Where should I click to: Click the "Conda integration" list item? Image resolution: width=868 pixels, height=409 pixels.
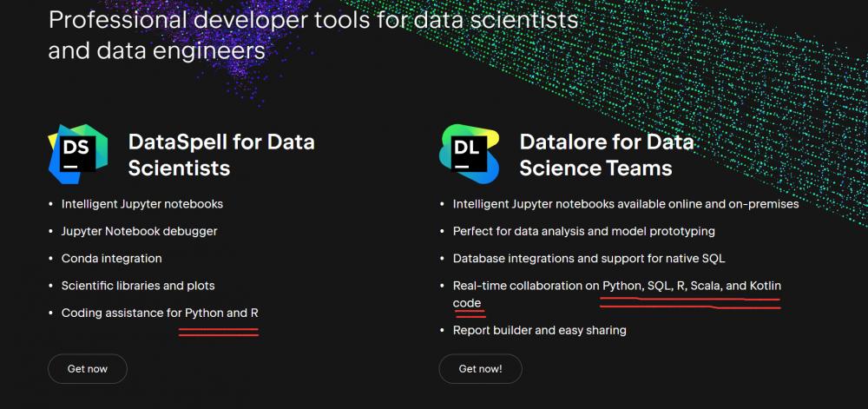[111, 258]
